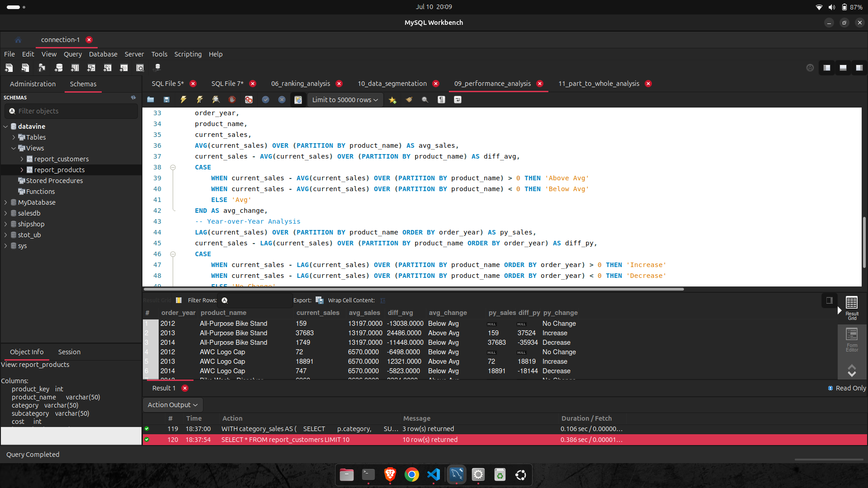This screenshot has height=488, width=868.
Task: Rollback the current transaction
Action: [282, 100]
